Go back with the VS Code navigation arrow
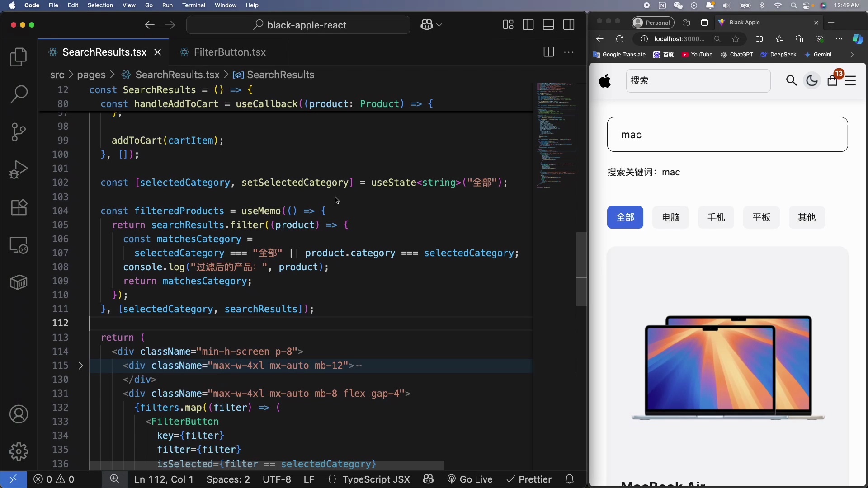This screenshot has width=868, height=488. pyautogui.click(x=150, y=25)
